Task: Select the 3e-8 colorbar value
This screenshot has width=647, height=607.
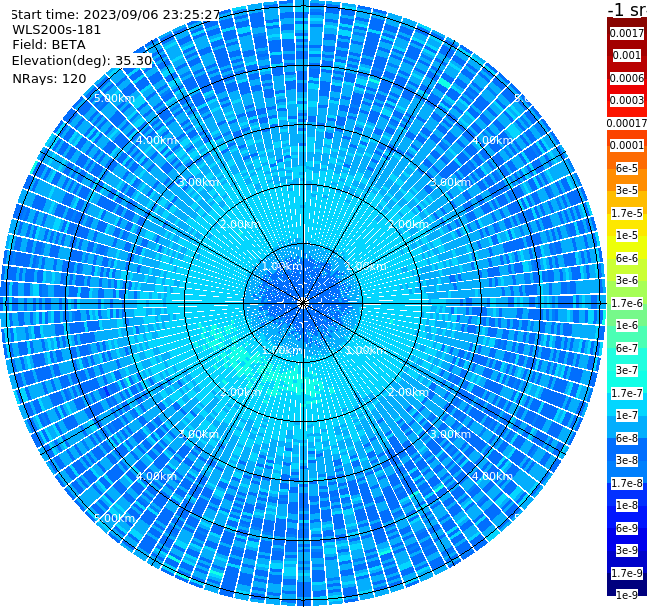Action: 627,460
